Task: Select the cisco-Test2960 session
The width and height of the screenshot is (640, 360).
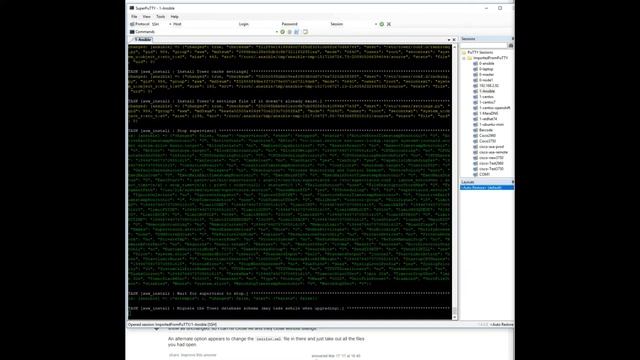Action: click(491, 163)
